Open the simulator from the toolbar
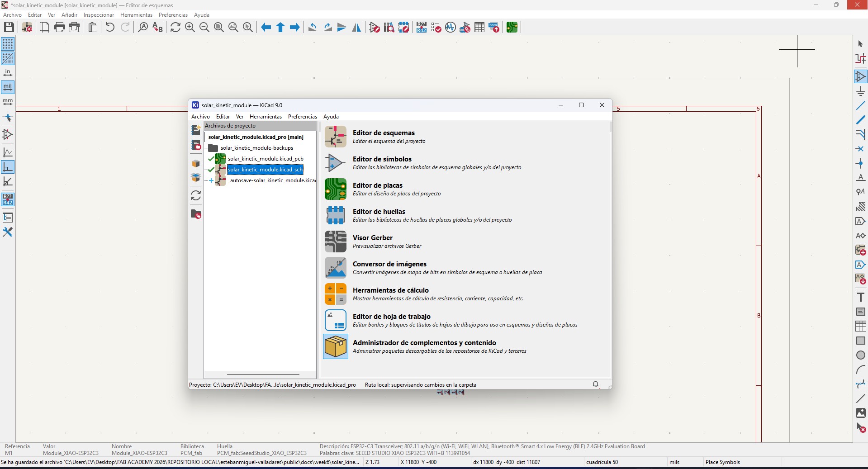Image resolution: width=868 pixels, height=469 pixels. (x=451, y=27)
